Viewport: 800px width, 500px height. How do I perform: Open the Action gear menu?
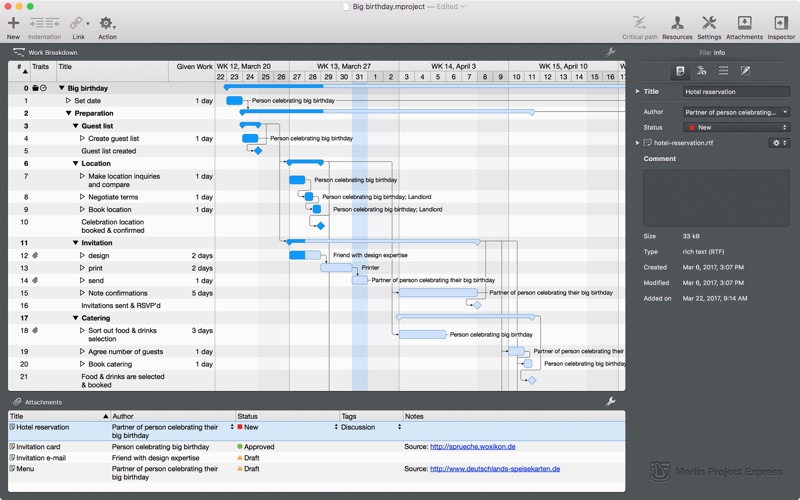[107, 23]
